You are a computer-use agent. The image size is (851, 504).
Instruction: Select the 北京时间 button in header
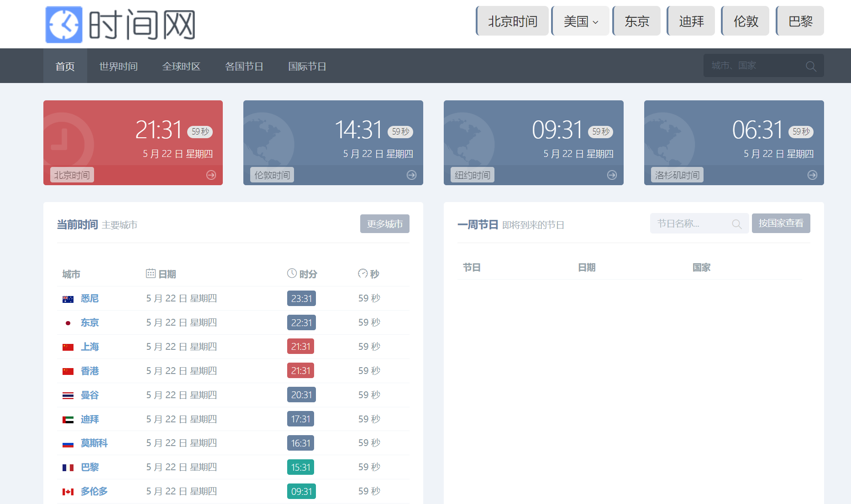pyautogui.click(x=512, y=21)
